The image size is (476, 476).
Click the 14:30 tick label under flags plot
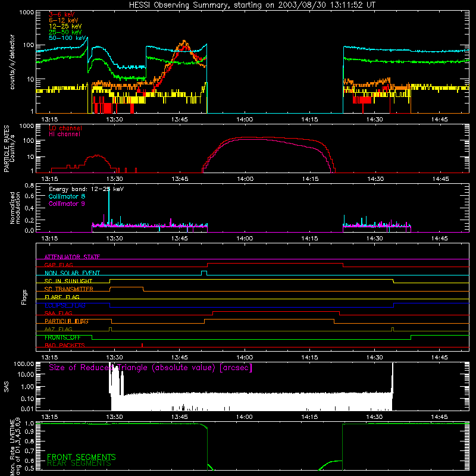375,358
